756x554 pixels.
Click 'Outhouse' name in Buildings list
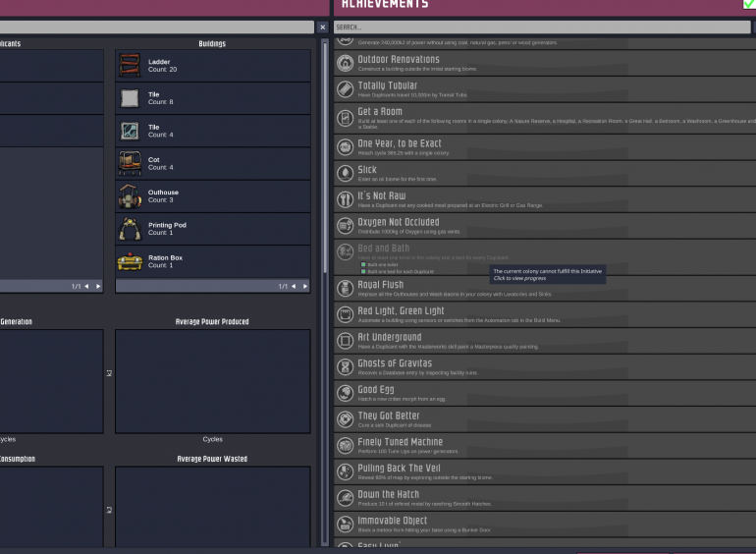163,193
